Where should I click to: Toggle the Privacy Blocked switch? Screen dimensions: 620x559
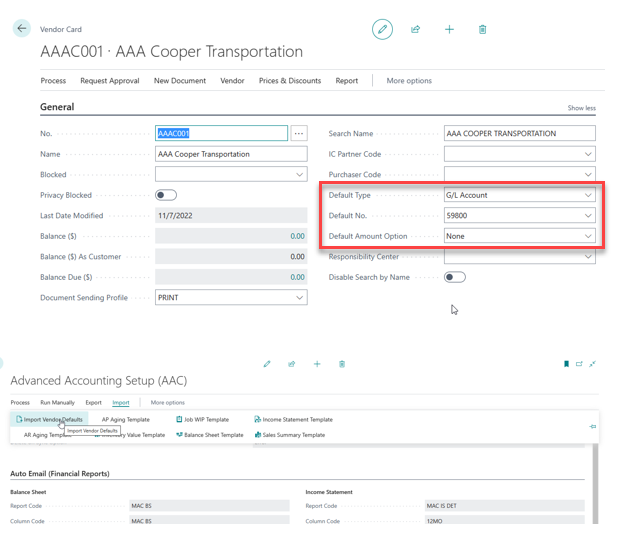click(x=166, y=195)
